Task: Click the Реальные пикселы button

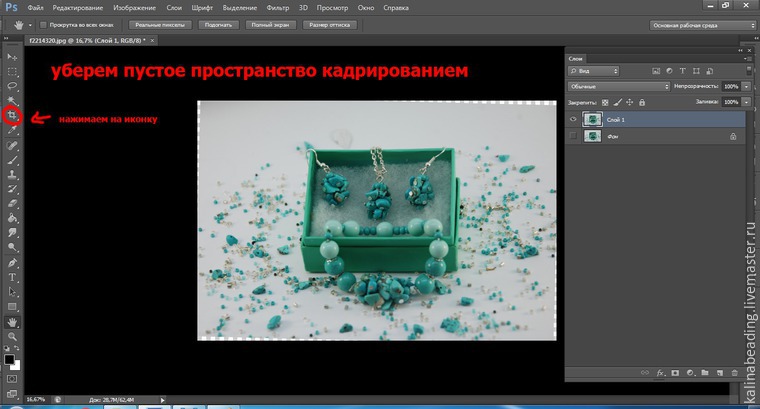Action: (160, 25)
